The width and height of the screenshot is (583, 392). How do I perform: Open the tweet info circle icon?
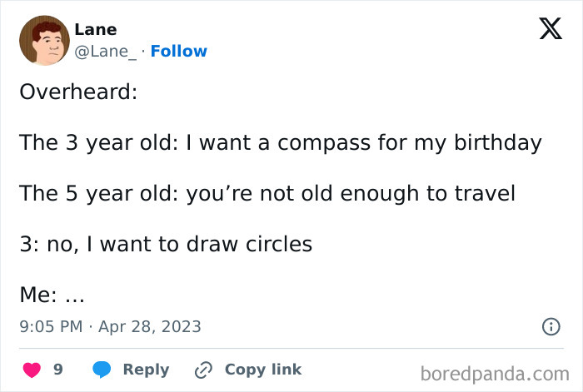[x=551, y=326]
